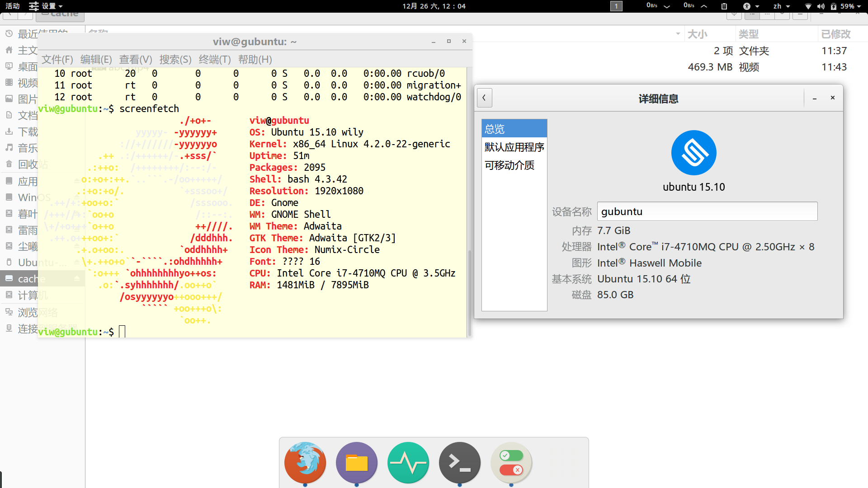Click the clipboard indicator in top bar
This screenshot has width=868, height=488.
(724, 6)
